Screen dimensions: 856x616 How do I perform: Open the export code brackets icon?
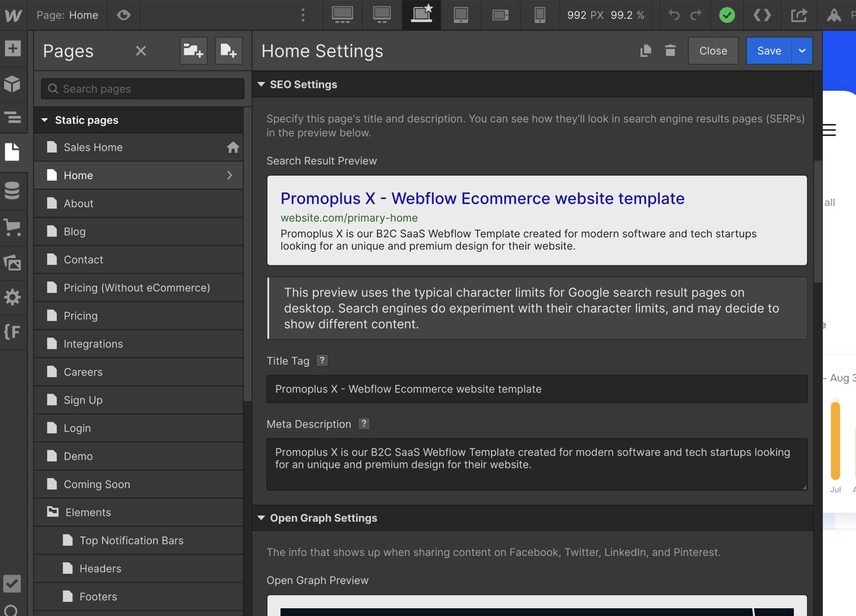pos(762,15)
